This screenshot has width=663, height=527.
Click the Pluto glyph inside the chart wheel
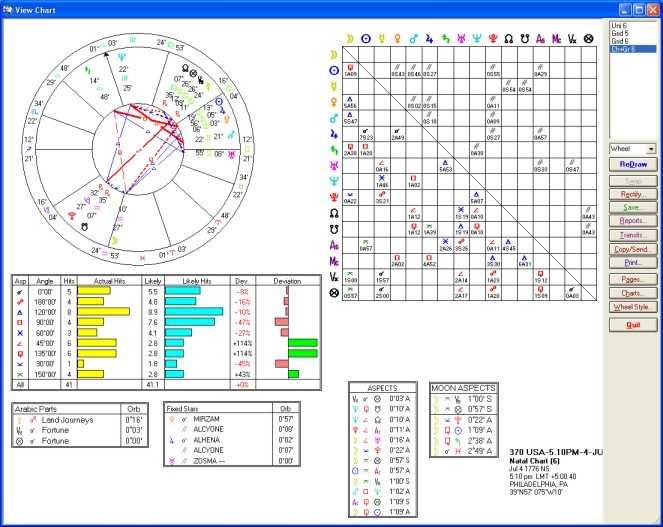tap(72, 216)
